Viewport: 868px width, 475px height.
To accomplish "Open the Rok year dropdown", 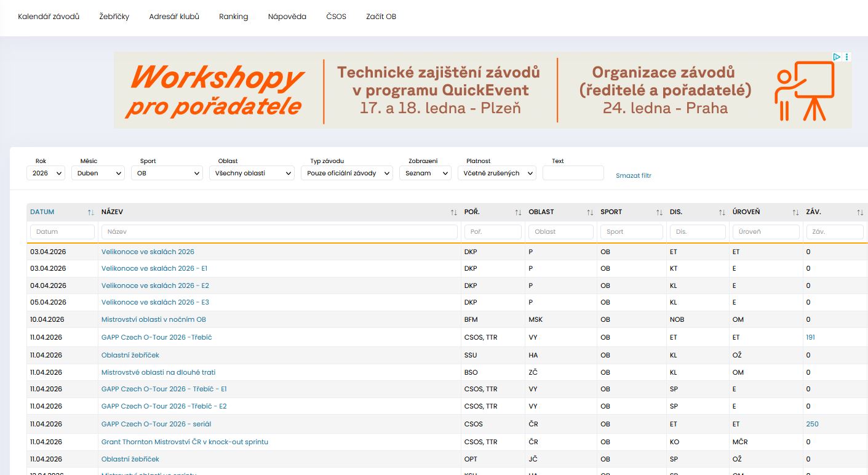I will [x=46, y=174].
